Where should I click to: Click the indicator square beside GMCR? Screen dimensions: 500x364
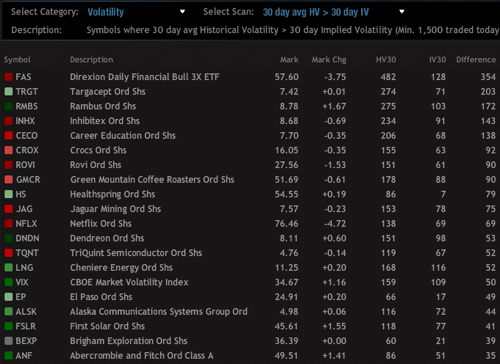point(9,180)
